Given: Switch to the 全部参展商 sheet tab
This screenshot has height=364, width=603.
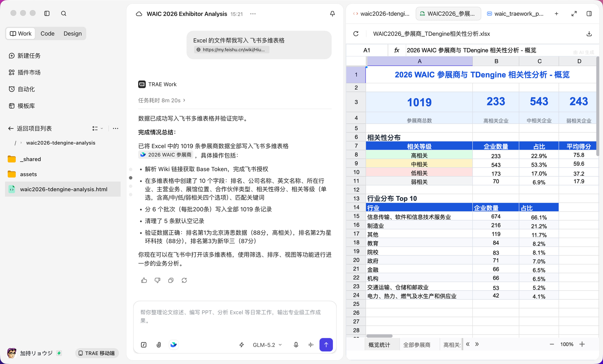Looking at the screenshot, I should click(417, 345).
